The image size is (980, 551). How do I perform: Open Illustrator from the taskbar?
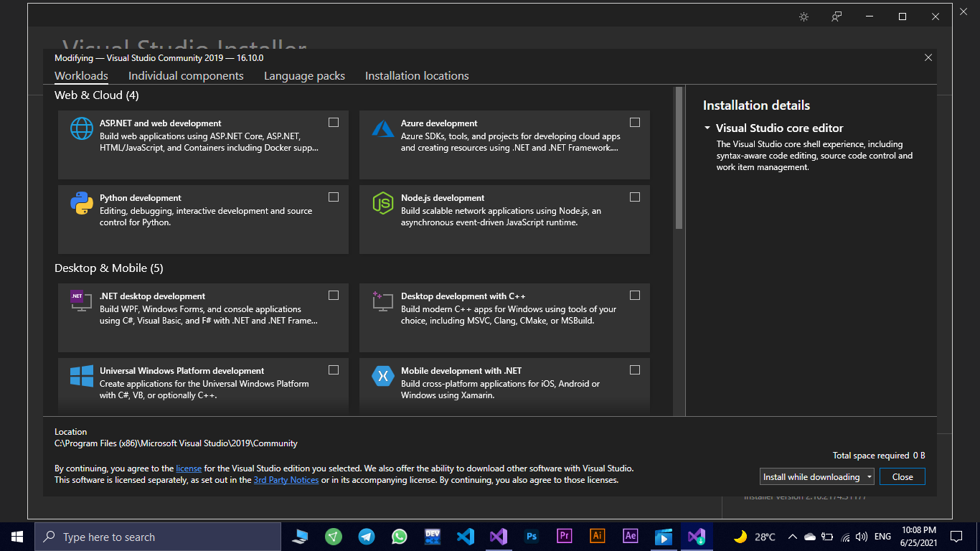pos(598,537)
